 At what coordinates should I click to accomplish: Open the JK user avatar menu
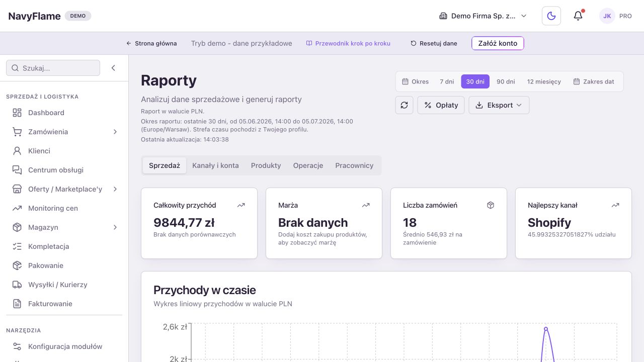coord(607,16)
